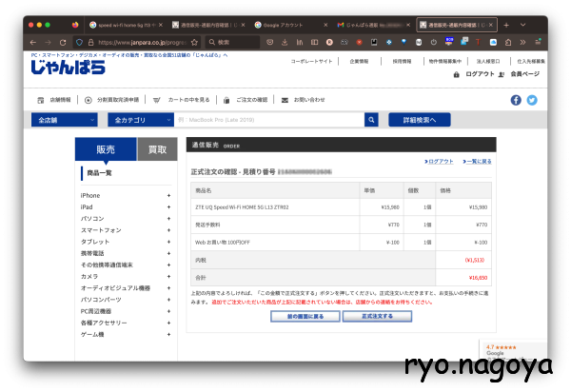Click the browser back arrow
This screenshot has width=571, height=392.
34,43
